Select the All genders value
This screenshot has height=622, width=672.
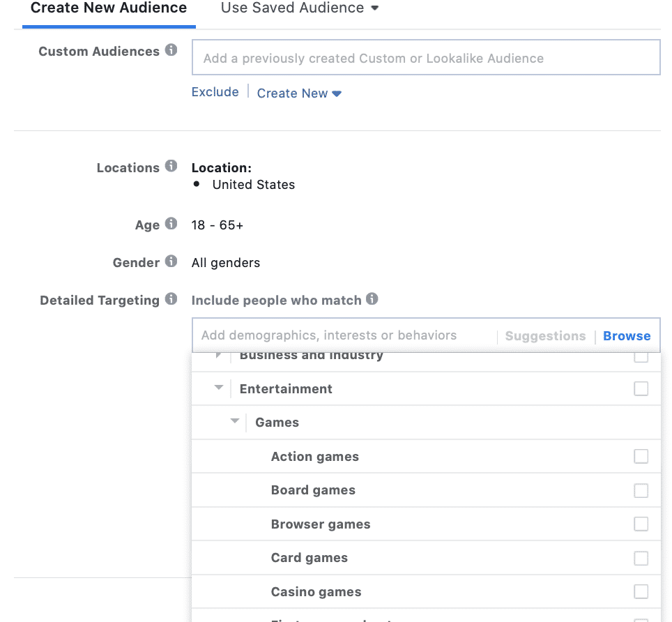click(x=226, y=263)
